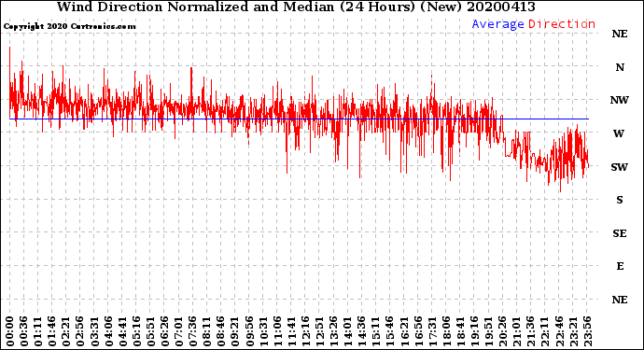
Task: Click the 'S' direction axis label
Action: click(x=620, y=200)
